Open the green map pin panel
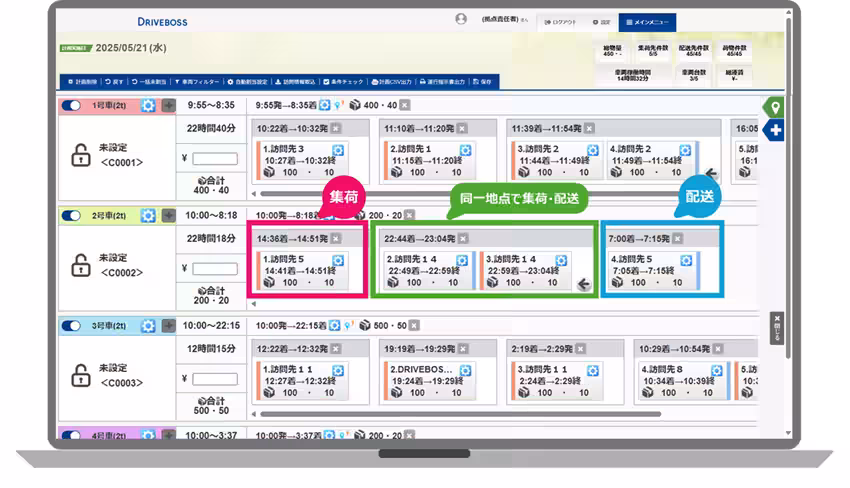The width and height of the screenshot is (850, 488). tap(773, 107)
